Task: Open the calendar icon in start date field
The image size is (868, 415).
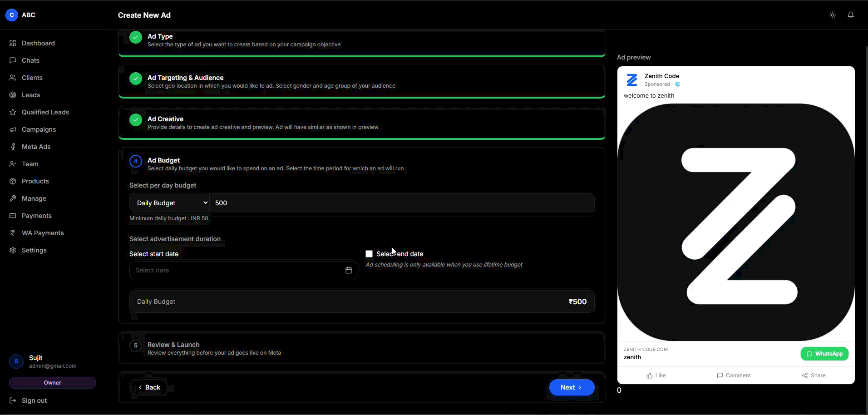Action: coord(349,270)
